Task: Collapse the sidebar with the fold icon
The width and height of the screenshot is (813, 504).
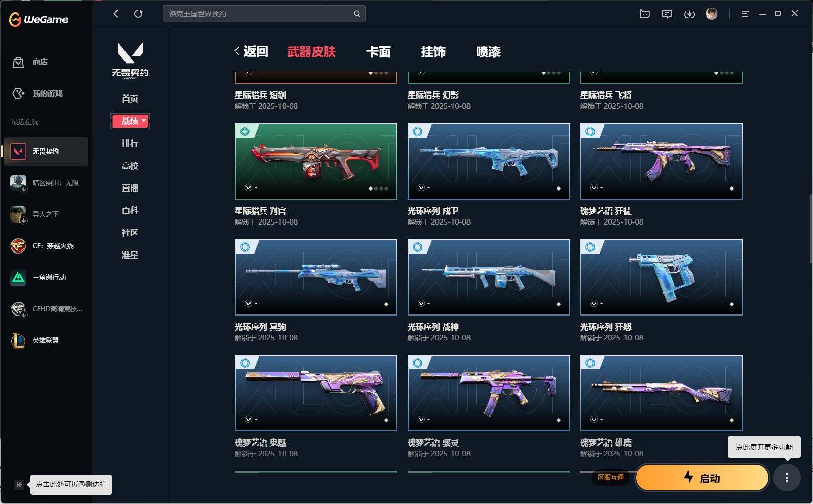Action: pyautogui.click(x=19, y=484)
